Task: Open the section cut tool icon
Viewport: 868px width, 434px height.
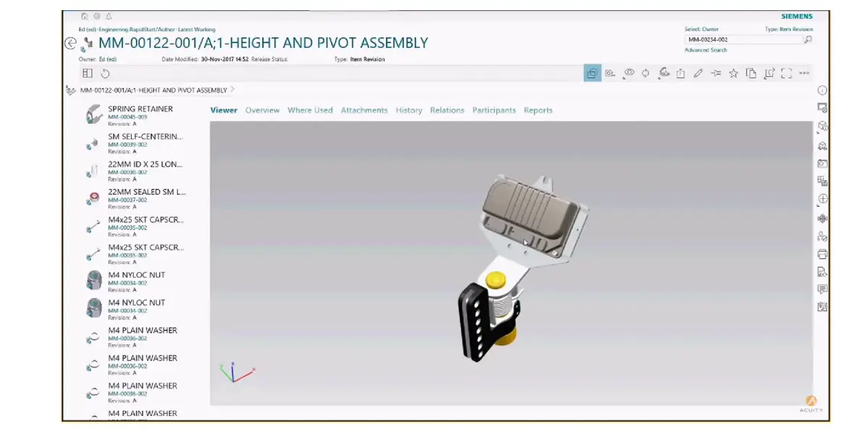Action: click(663, 73)
